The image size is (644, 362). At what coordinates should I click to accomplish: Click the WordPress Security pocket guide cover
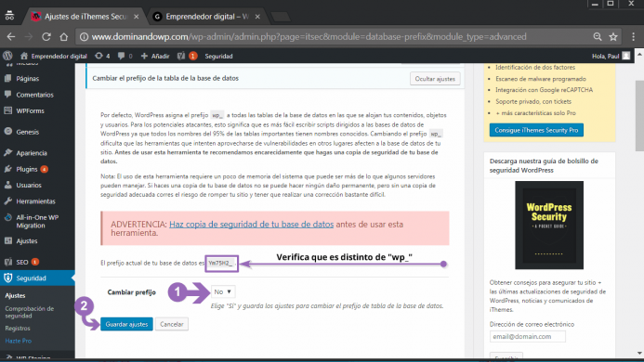click(549, 226)
